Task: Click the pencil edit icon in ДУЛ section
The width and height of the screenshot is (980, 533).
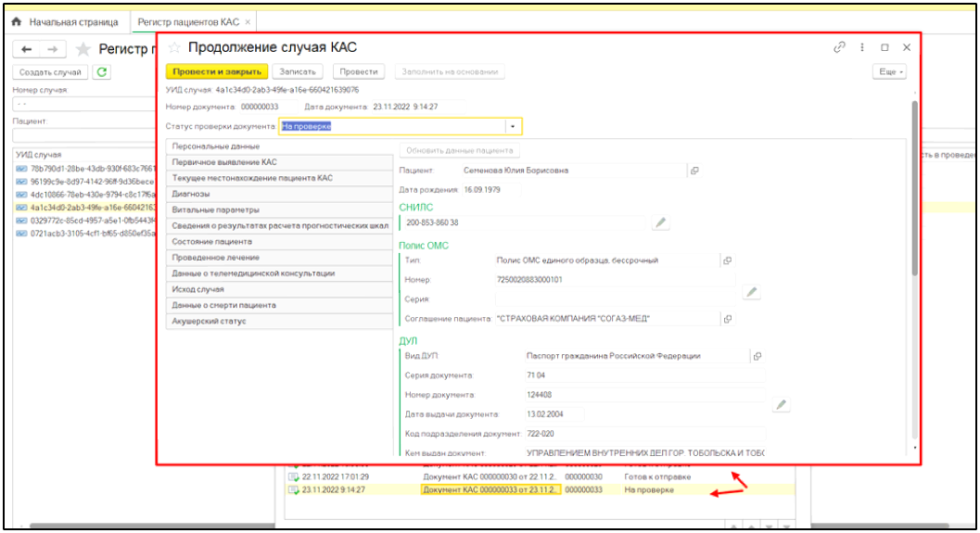Action: [782, 404]
